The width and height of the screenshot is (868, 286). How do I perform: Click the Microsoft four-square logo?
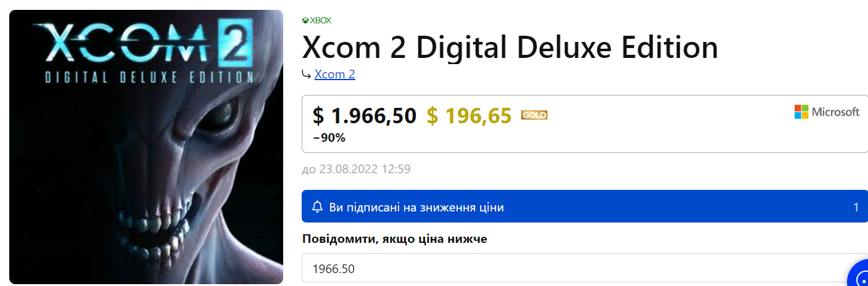coord(801,112)
